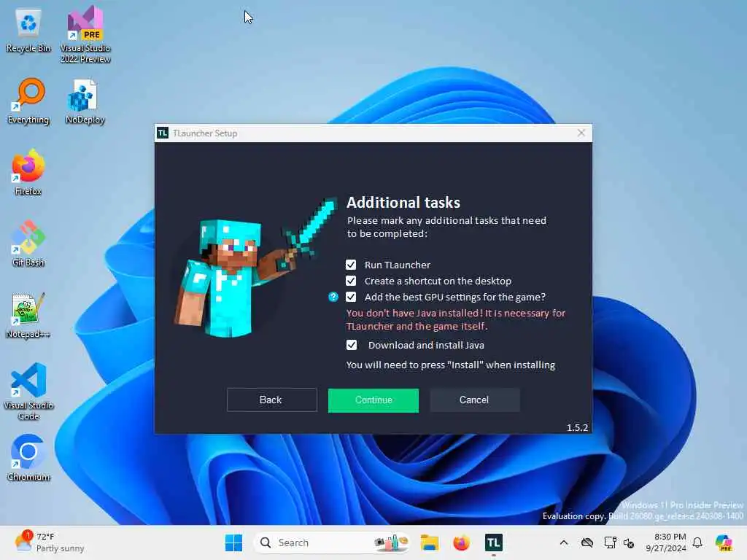The image size is (747, 560).
Task: Click the Cancel button
Action: pos(474,400)
